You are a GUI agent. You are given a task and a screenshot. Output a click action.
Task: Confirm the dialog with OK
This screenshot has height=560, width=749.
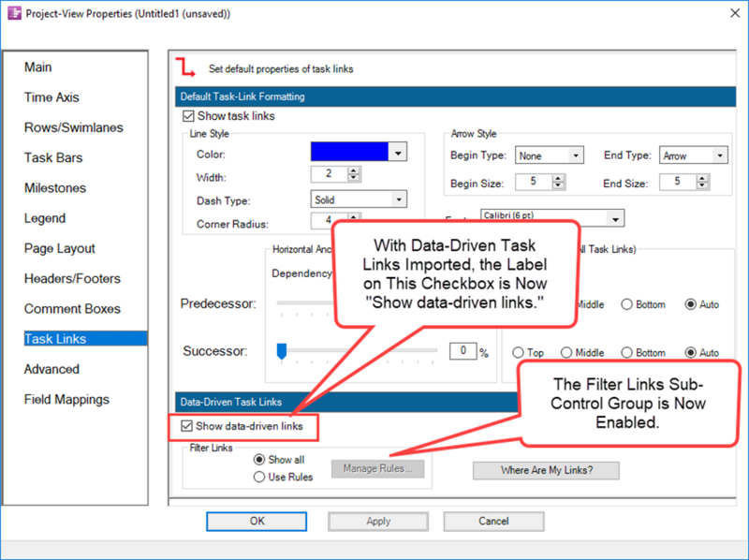[257, 522]
